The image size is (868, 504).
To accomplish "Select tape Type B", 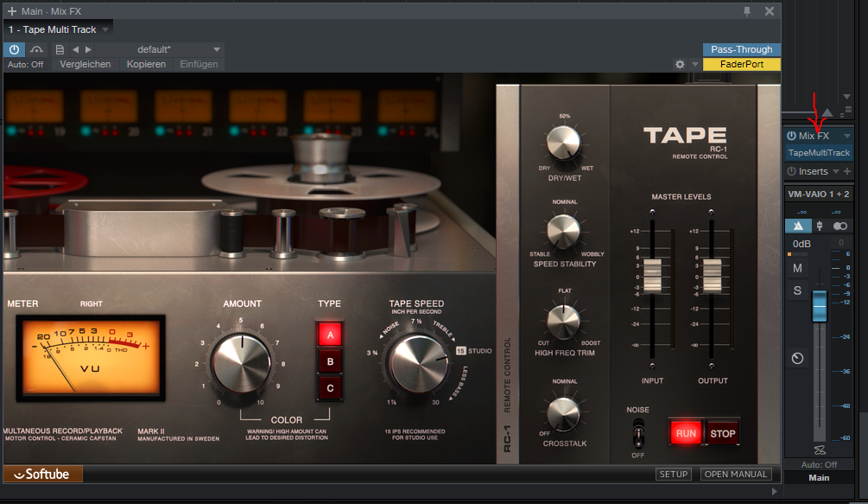I will click(330, 361).
